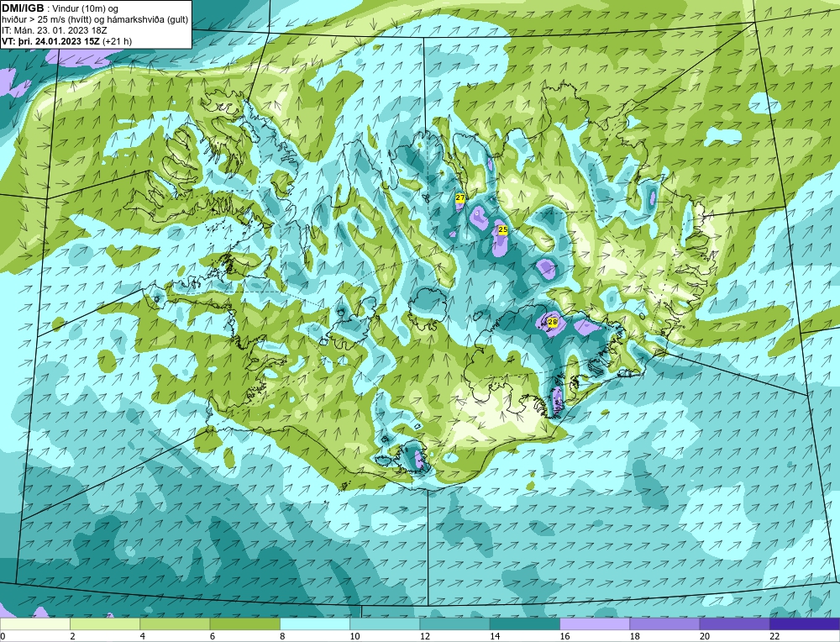
Task: Click the 16–18 m/s legend color band
Action: click(x=595, y=624)
